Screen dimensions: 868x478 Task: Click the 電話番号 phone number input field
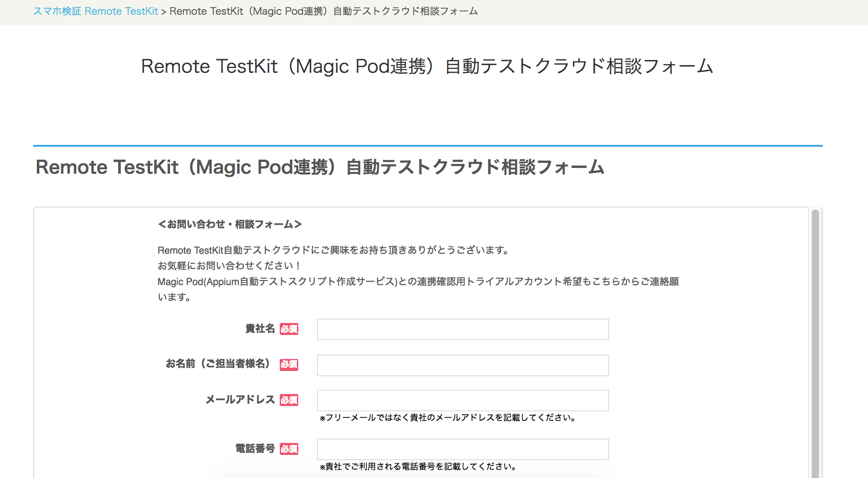click(463, 449)
